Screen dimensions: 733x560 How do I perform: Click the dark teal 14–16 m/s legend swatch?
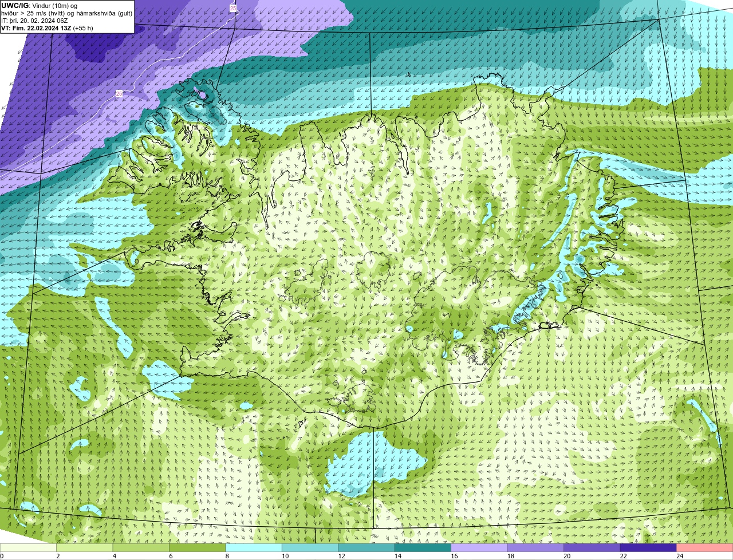[423, 547]
